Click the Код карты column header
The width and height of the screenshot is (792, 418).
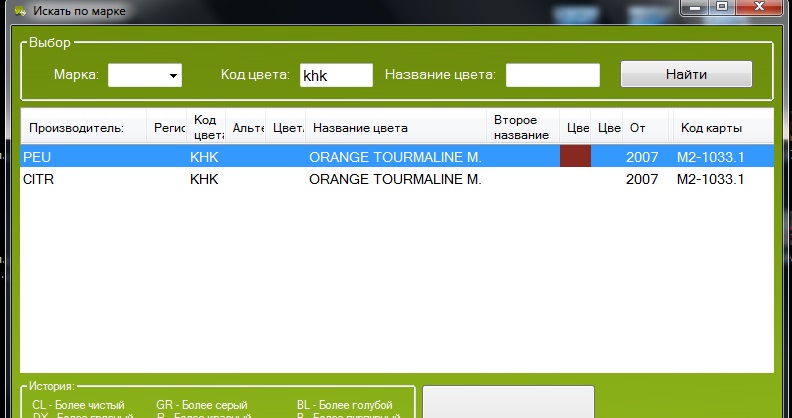point(723,128)
